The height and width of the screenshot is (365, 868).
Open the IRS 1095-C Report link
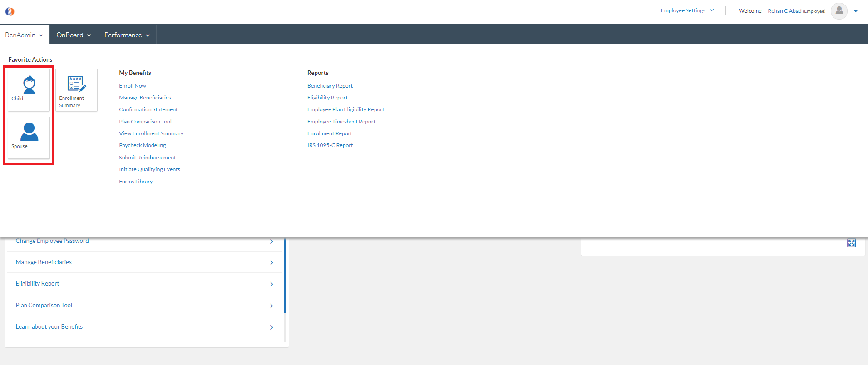tap(330, 145)
